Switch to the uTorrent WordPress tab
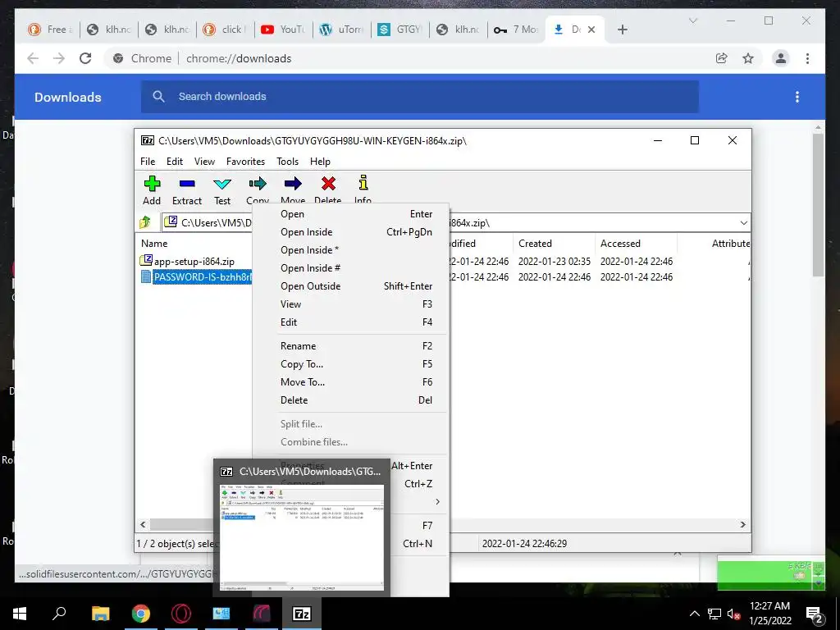The width and height of the screenshot is (840, 630). click(x=342, y=30)
